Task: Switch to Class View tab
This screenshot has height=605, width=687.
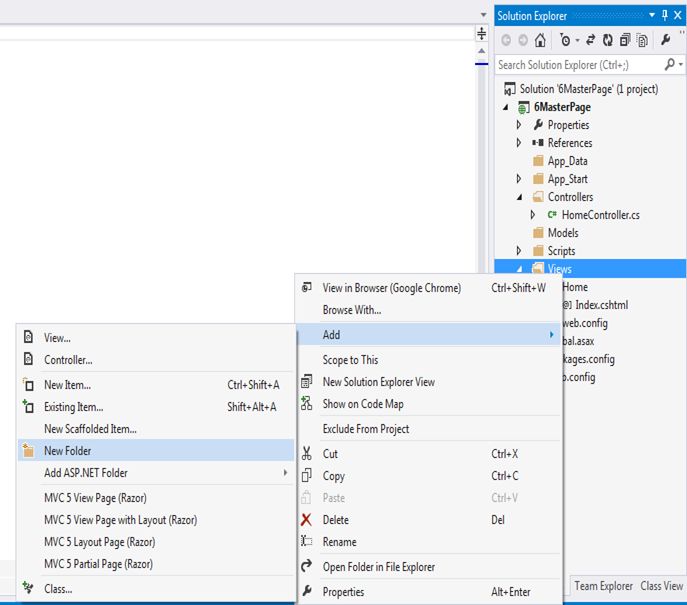Action: click(x=662, y=586)
